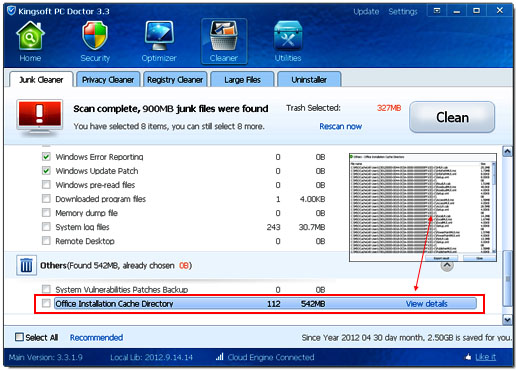Click the Cloud Engine signal bars icon
Viewport: 516px width, 370px height.
click(x=219, y=357)
